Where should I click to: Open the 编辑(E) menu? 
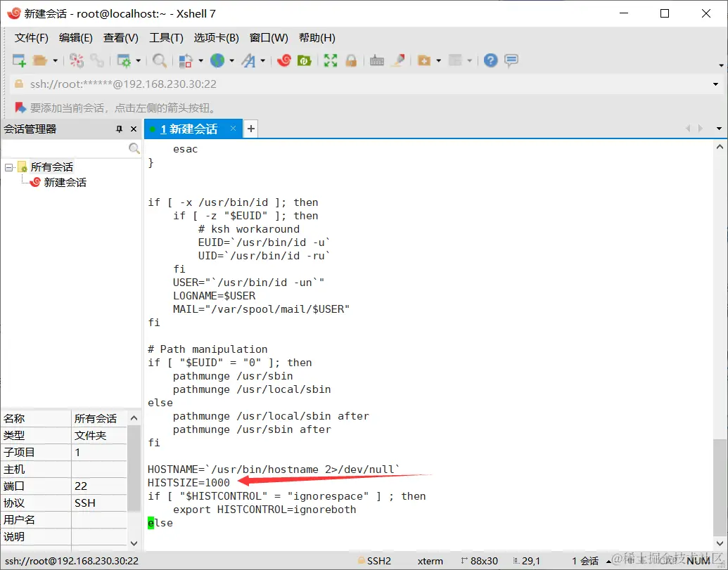pos(76,38)
